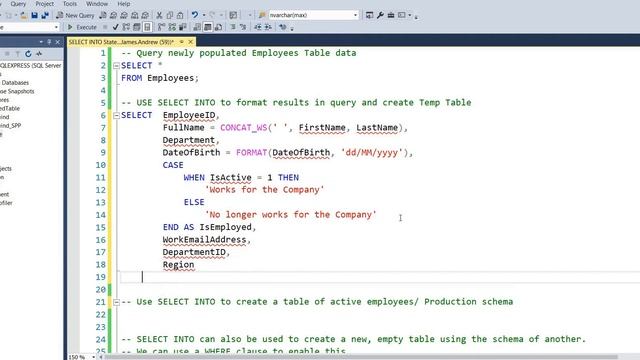Click Activity Monitor icon in Object Explorer
640x360 pixels.
(x=39, y=54)
